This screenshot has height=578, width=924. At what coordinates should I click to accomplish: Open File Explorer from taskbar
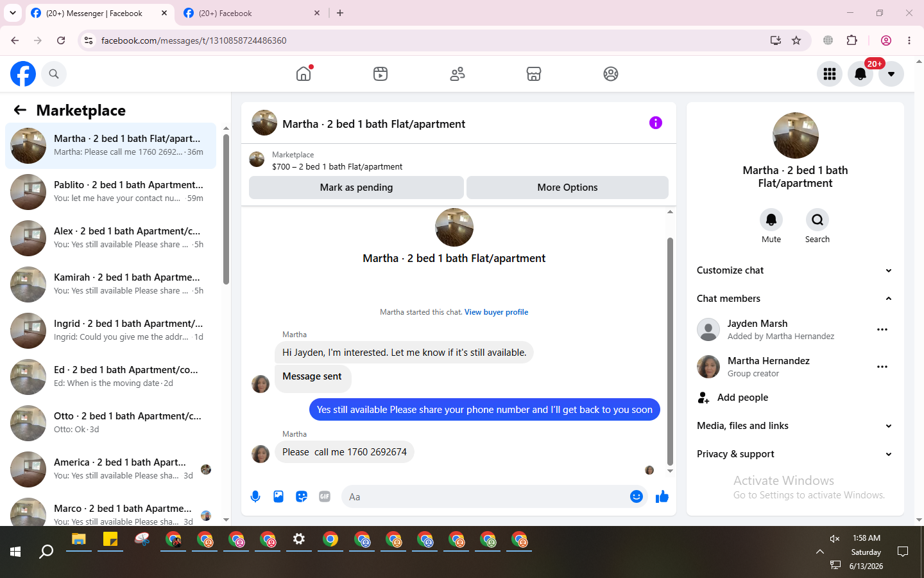point(79,539)
